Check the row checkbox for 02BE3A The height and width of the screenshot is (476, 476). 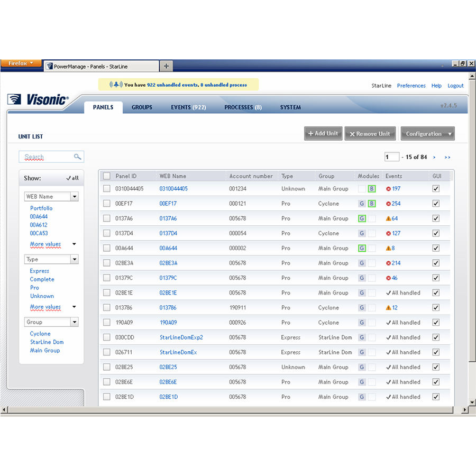pos(106,263)
